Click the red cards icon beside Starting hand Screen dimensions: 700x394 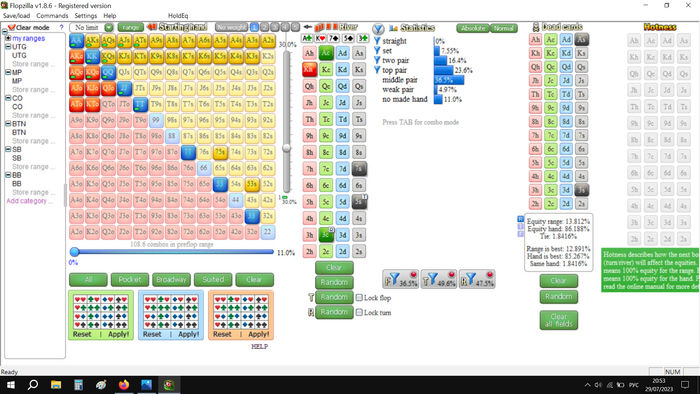point(152,27)
